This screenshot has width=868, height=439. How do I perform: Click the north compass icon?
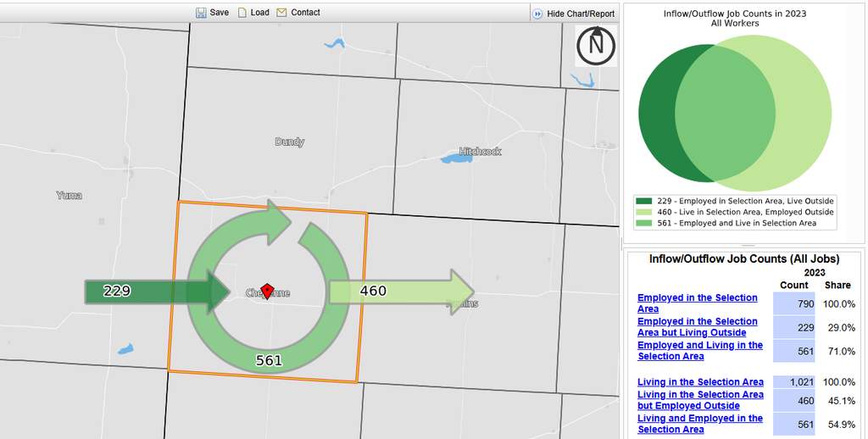[596, 46]
